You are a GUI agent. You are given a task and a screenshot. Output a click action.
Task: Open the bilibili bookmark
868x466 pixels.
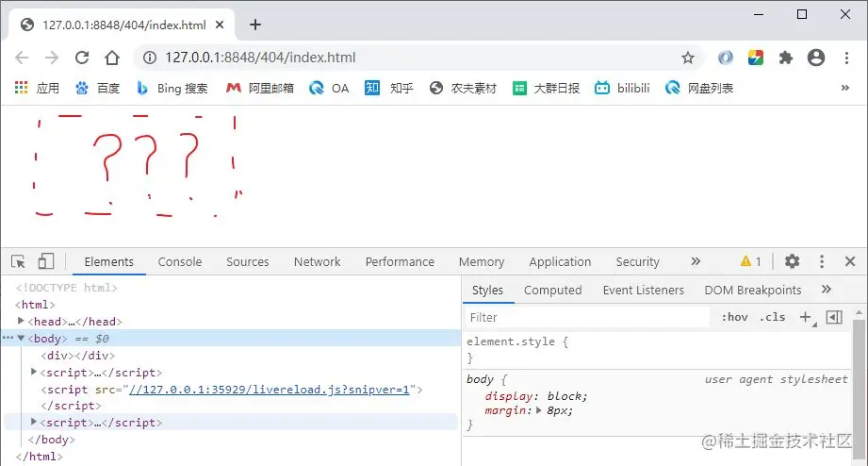pos(622,88)
